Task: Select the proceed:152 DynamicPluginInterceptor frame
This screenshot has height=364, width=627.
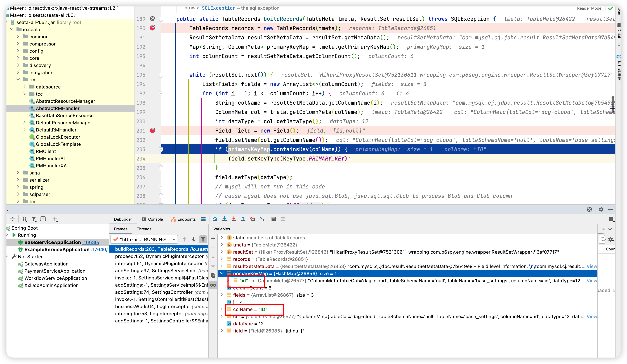Action: coord(159,256)
